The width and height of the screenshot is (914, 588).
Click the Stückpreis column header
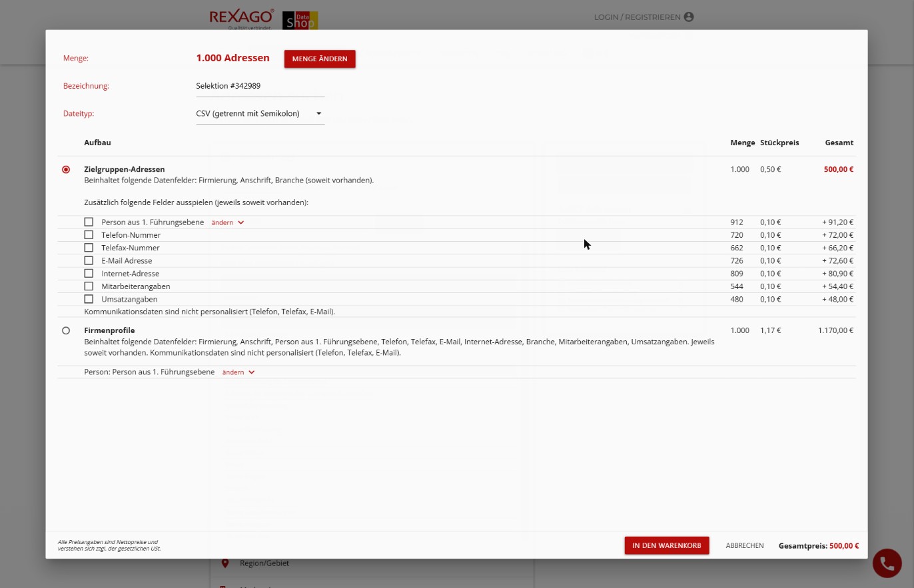779,143
